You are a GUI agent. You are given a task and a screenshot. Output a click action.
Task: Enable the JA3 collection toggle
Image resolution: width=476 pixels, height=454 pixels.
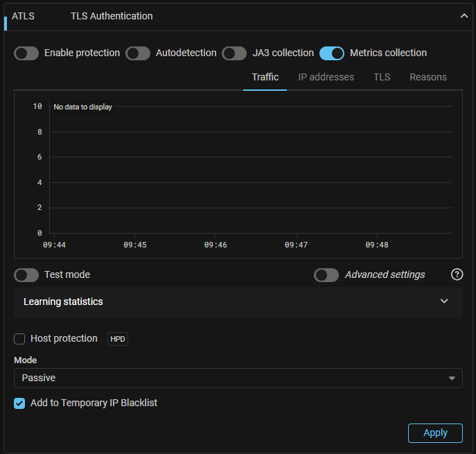click(234, 53)
